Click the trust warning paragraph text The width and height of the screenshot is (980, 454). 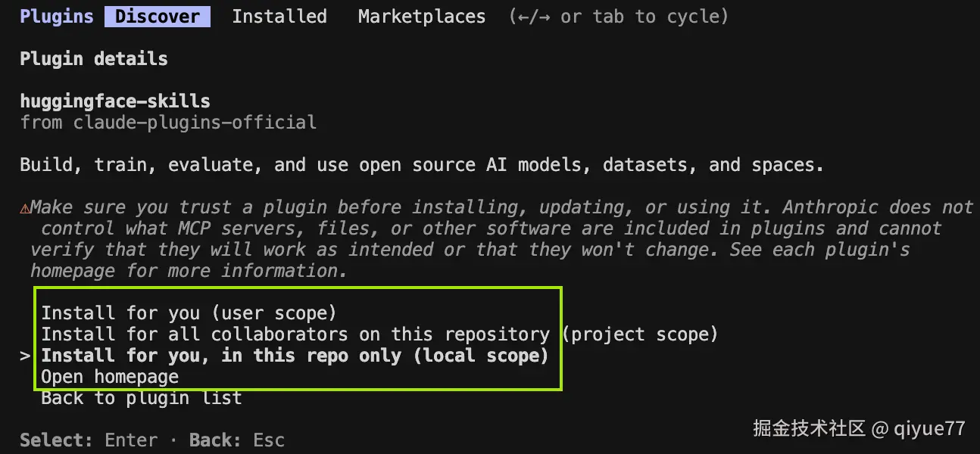click(x=485, y=239)
